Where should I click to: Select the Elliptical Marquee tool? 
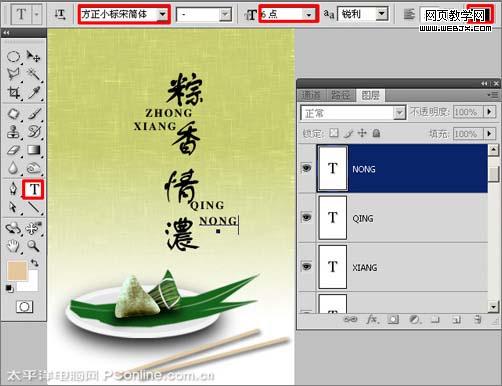point(13,56)
